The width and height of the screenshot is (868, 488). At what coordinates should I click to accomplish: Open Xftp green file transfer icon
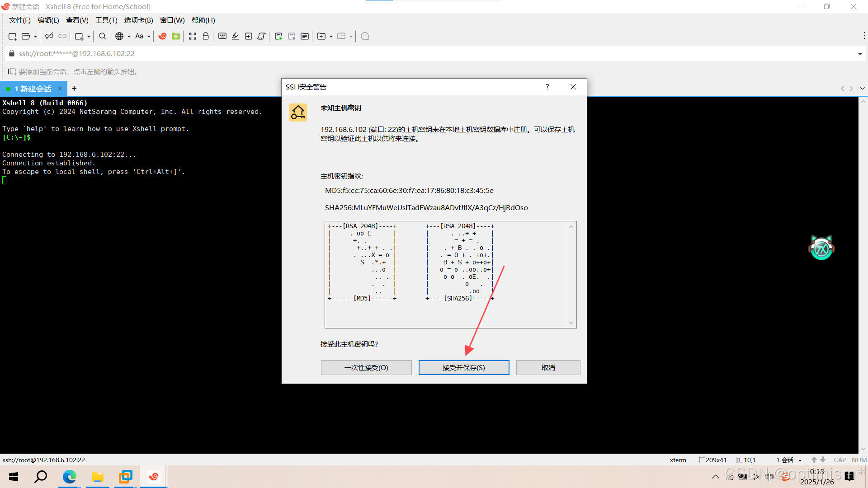point(176,36)
